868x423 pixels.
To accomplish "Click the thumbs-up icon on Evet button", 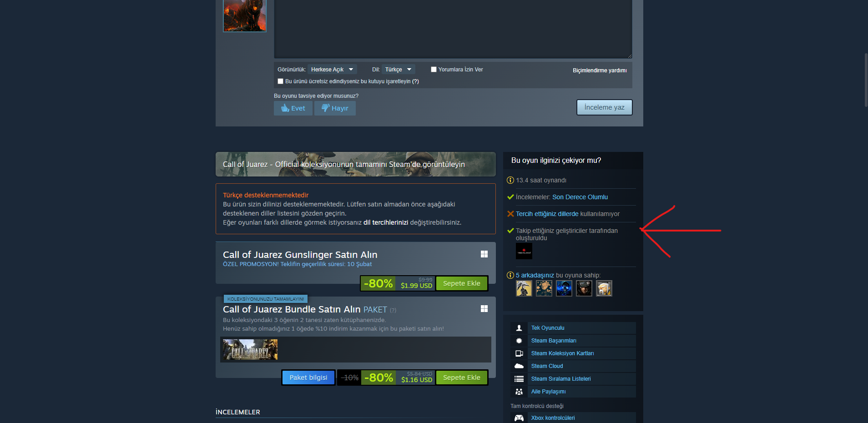I will tap(285, 108).
